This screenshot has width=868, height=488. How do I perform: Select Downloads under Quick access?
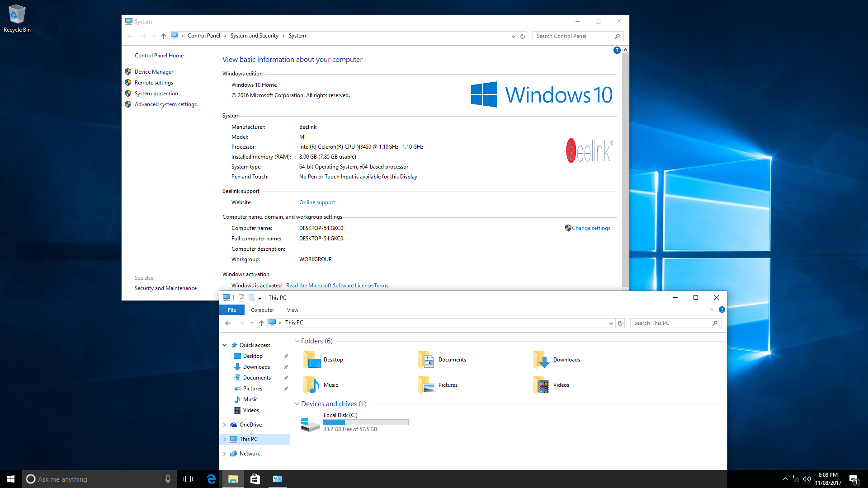[x=256, y=367]
